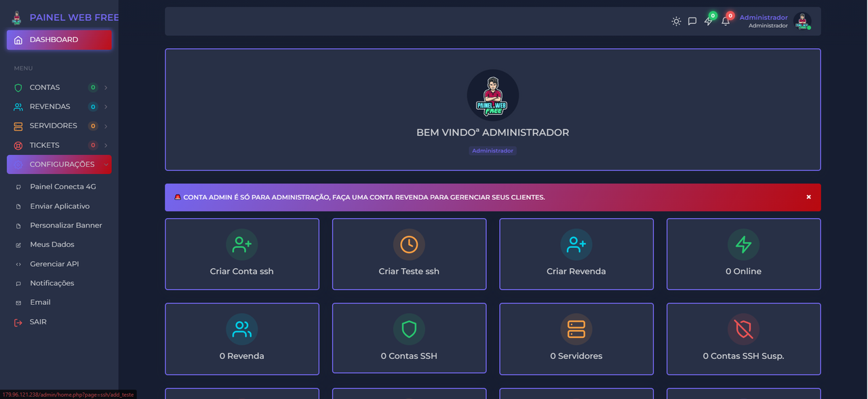Open the lightning online-users icon in header
This screenshot has width=868, height=399.
pos(709,21)
